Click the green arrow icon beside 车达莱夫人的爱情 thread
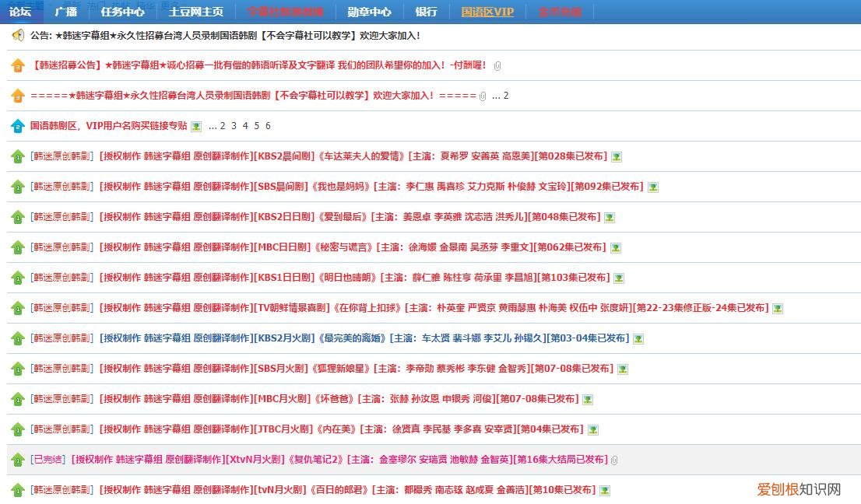Image resolution: width=861 pixels, height=504 pixels. pyautogui.click(x=18, y=156)
